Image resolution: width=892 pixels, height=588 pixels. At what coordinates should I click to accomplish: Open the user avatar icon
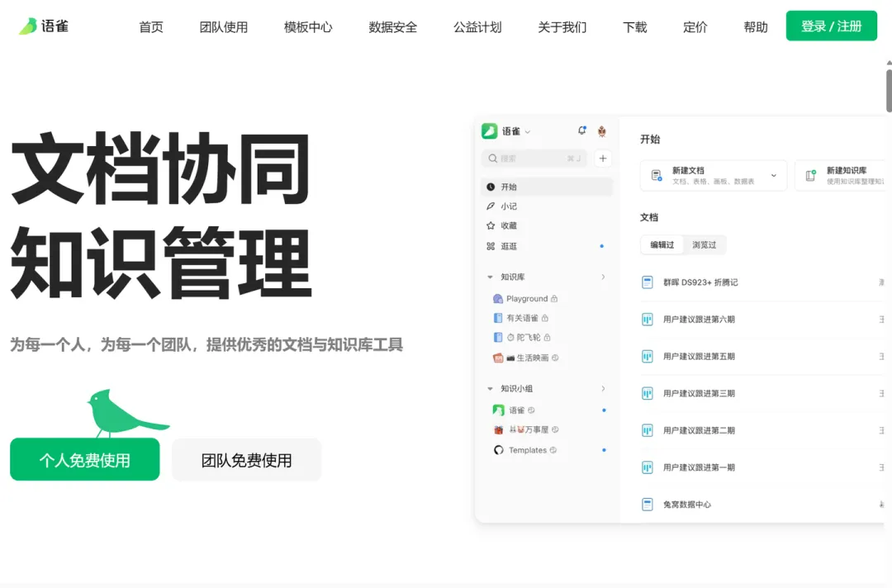click(x=602, y=131)
